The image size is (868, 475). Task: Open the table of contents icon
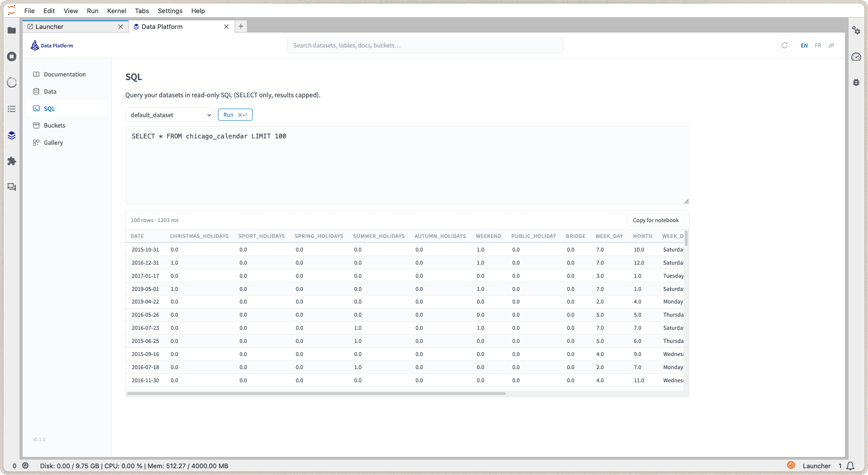(12, 109)
